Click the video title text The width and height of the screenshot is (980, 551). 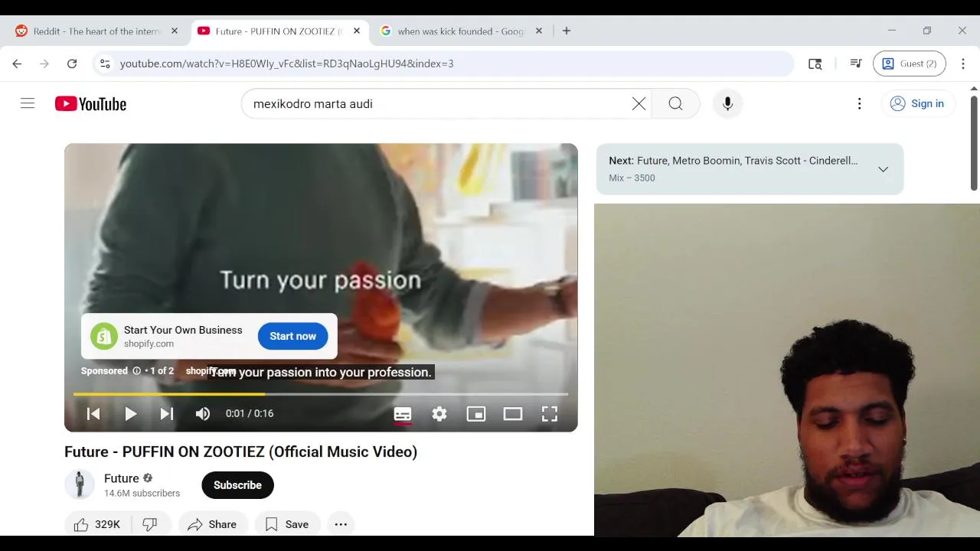(x=241, y=452)
